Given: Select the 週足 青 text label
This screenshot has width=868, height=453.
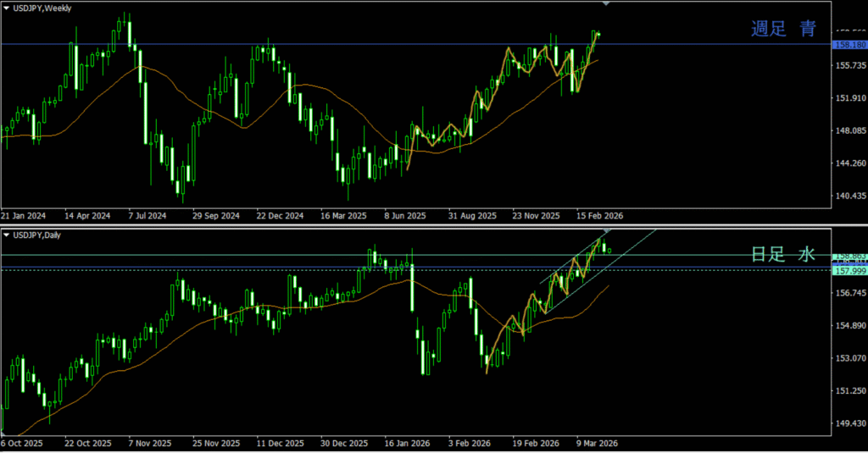Looking at the screenshot, I should click(783, 29).
